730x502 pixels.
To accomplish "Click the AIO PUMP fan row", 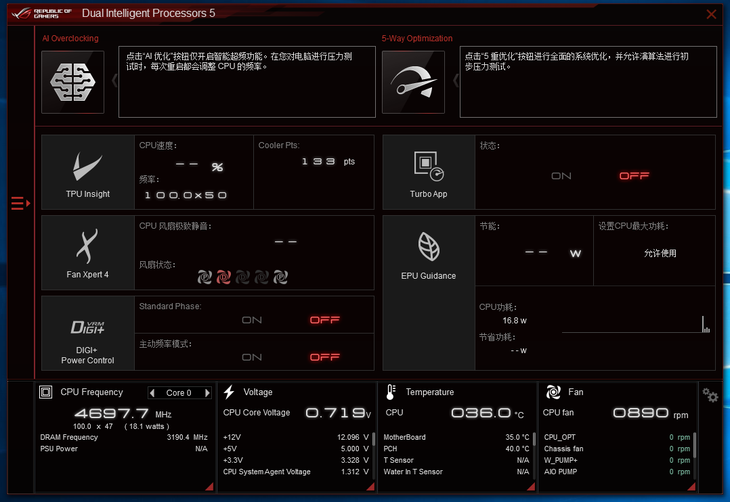I will coord(617,472).
